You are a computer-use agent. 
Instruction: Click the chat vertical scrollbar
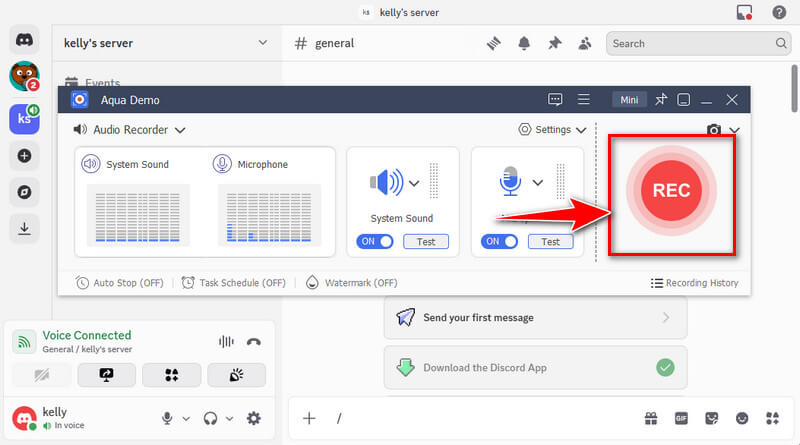pyautogui.click(x=794, y=88)
